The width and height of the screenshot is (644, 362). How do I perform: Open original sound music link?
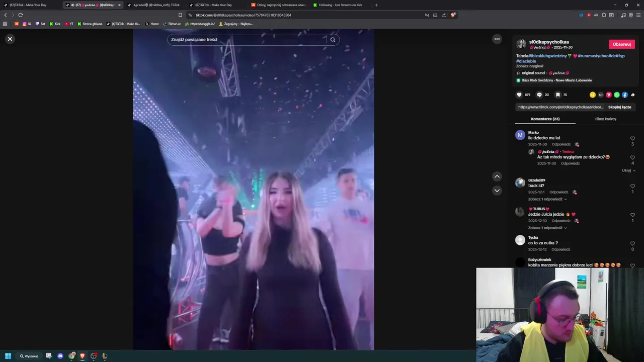[545, 73]
